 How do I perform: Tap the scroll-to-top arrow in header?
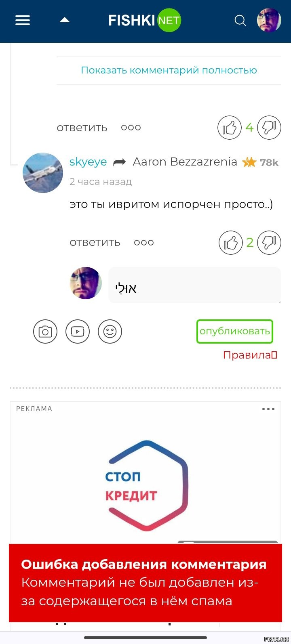point(65,20)
